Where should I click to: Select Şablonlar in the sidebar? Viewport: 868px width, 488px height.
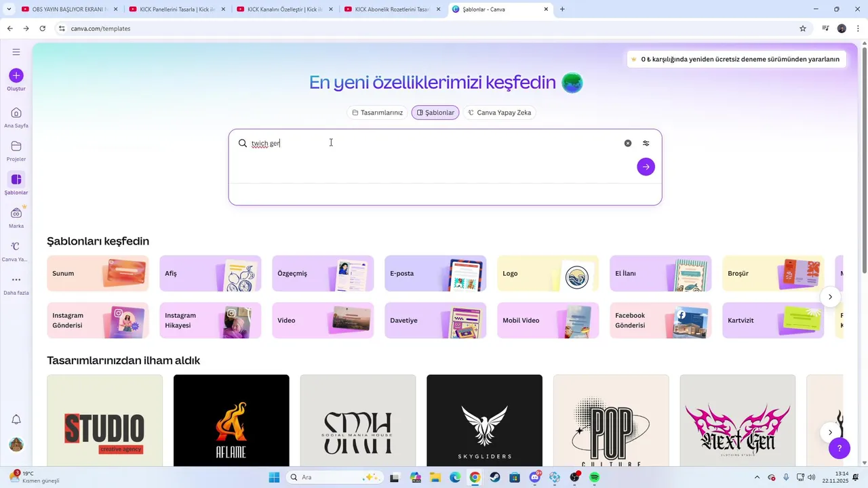point(16,184)
